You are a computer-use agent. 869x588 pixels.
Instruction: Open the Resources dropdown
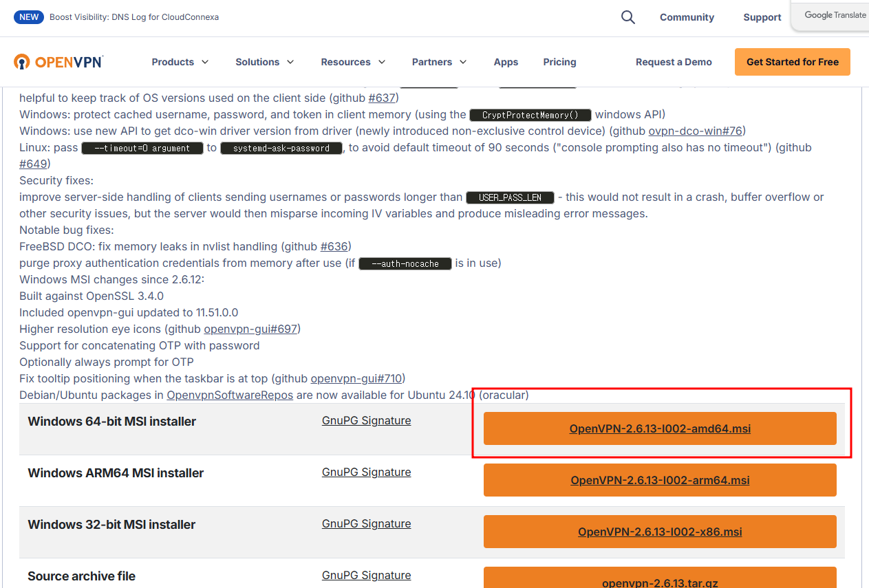(x=354, y=62)
